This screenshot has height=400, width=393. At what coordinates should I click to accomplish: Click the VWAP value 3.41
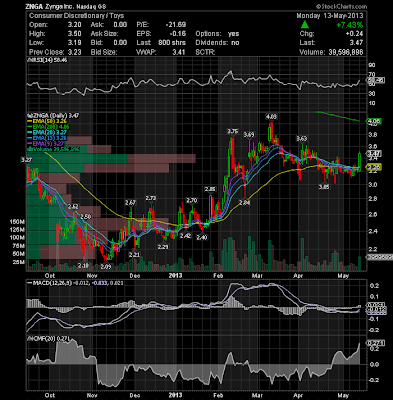pos(179,52)
